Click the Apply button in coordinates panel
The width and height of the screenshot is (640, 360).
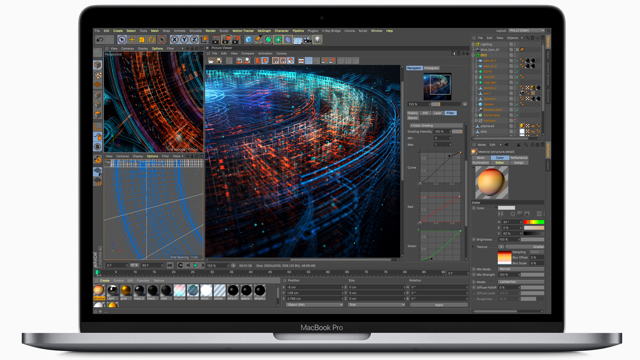coord(439,305)
